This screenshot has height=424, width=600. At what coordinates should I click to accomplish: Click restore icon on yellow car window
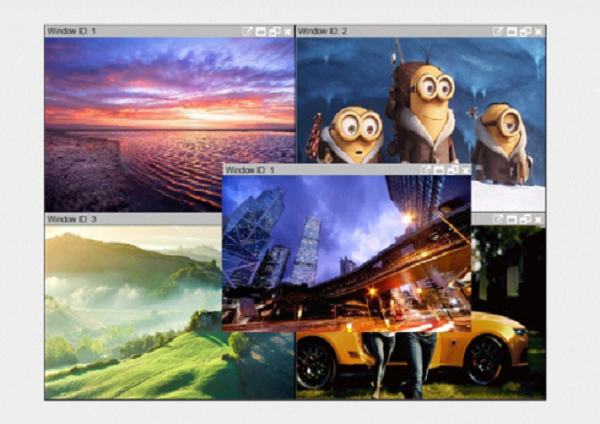[x=525, y=219]
